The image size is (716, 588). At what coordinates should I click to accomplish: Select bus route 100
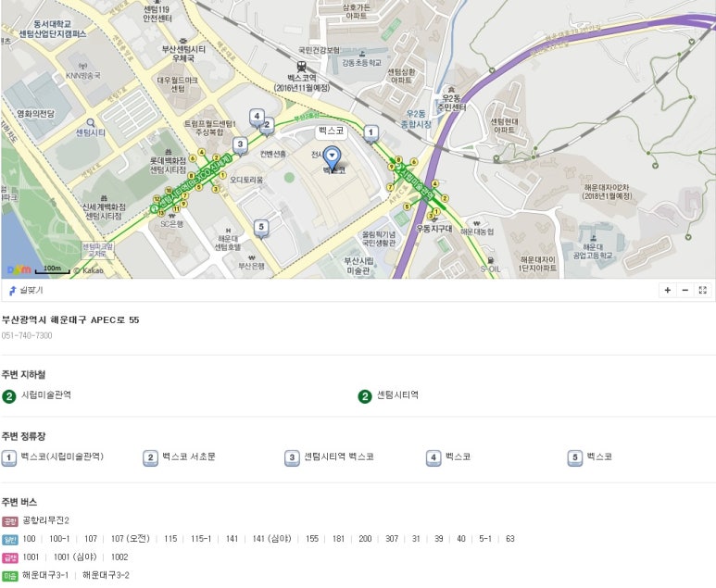pos(30,539)
